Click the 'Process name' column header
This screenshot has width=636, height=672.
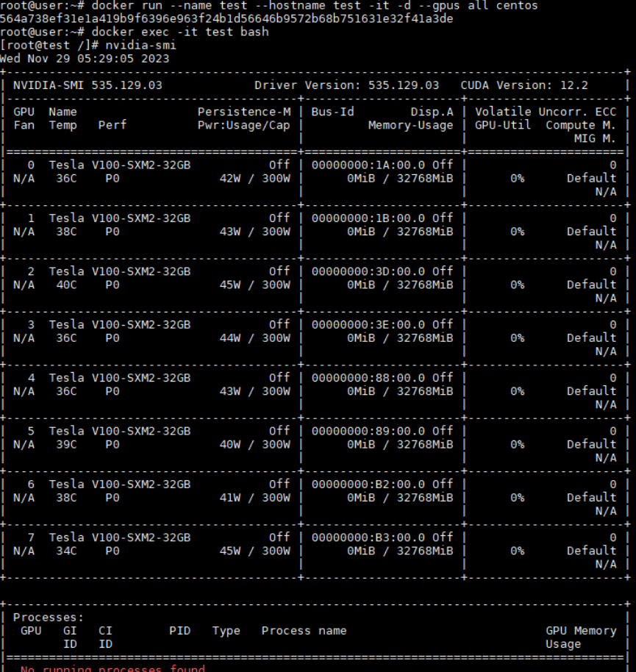304,631
